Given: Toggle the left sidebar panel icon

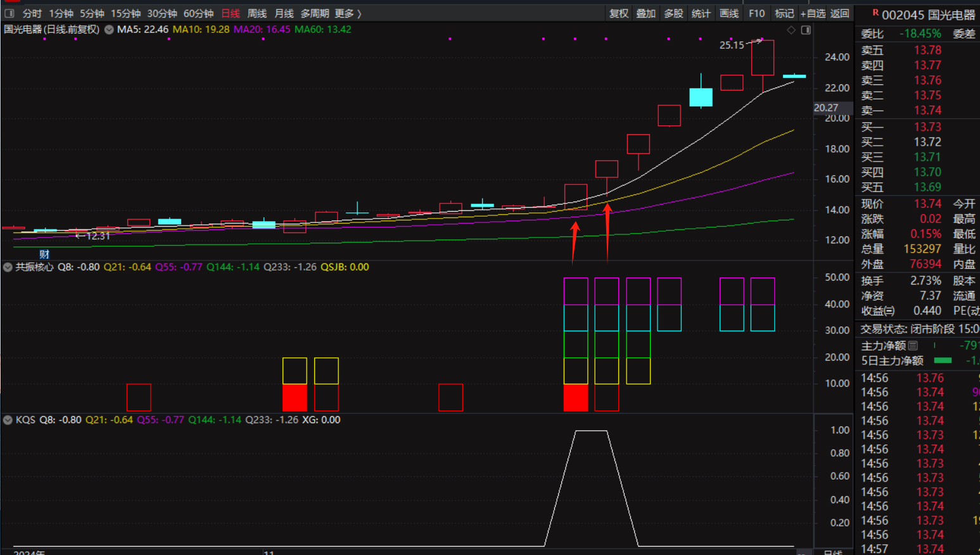Looking at the screenshot, I should click(10, 13).
